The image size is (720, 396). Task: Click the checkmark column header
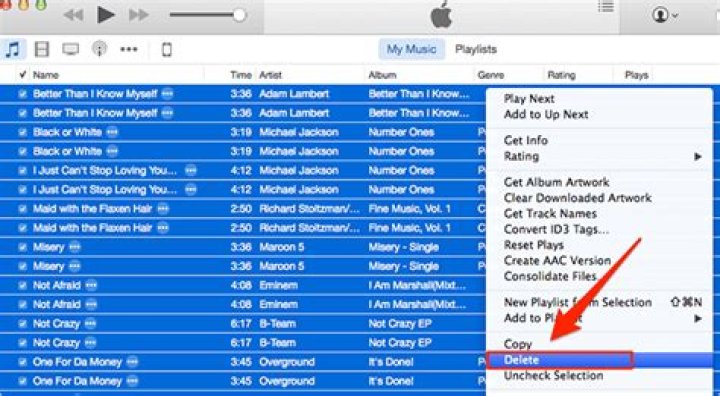click(x=22, y=74)
